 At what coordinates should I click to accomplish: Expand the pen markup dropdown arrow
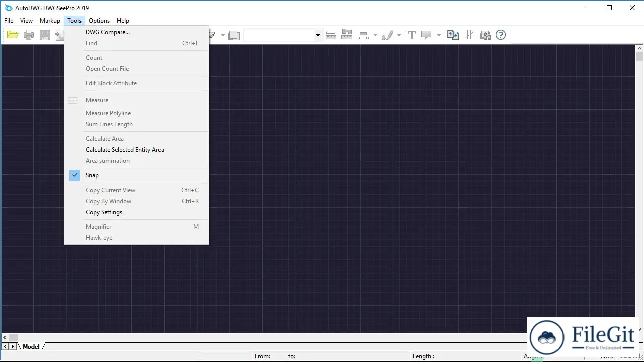[399, 35]
